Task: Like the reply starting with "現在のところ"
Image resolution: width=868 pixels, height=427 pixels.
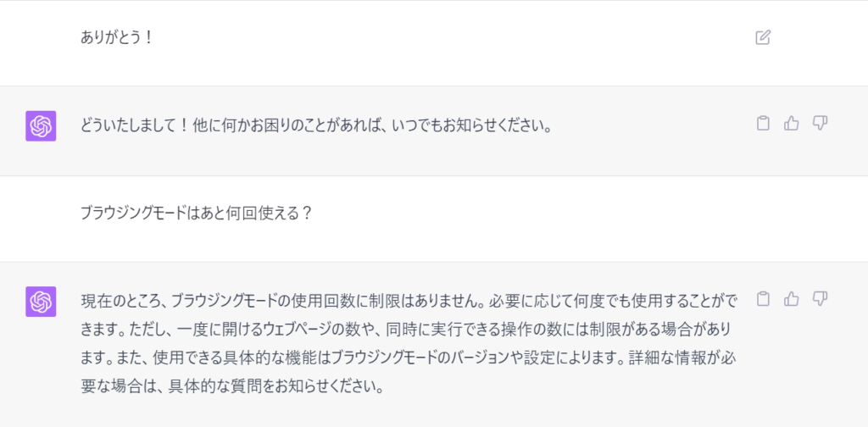Action: click(x=792, y=298)
